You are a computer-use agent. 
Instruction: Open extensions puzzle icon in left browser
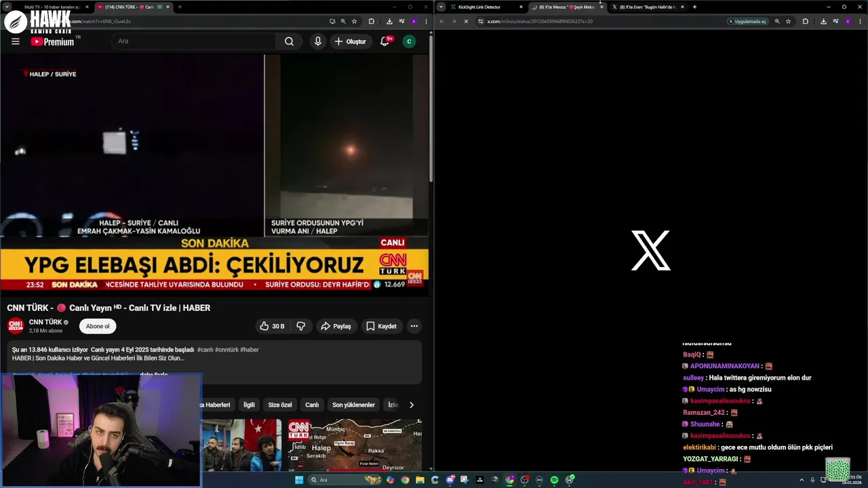pos(371,21)
